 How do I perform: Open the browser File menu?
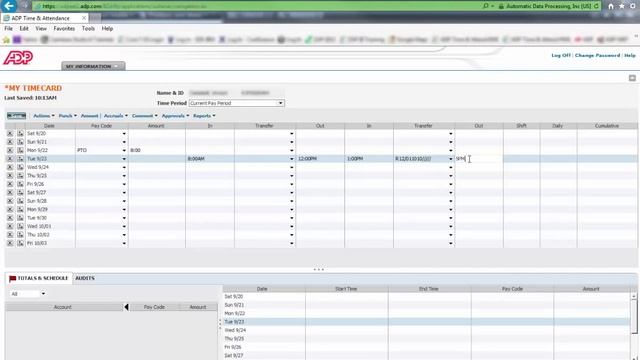(x=9, y=29)
